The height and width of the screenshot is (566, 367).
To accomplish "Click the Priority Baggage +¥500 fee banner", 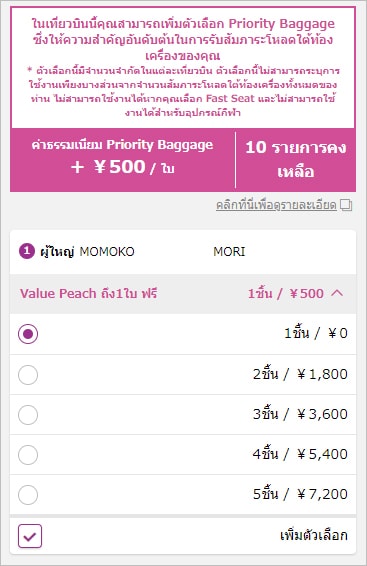I will [x=123, y=160].
